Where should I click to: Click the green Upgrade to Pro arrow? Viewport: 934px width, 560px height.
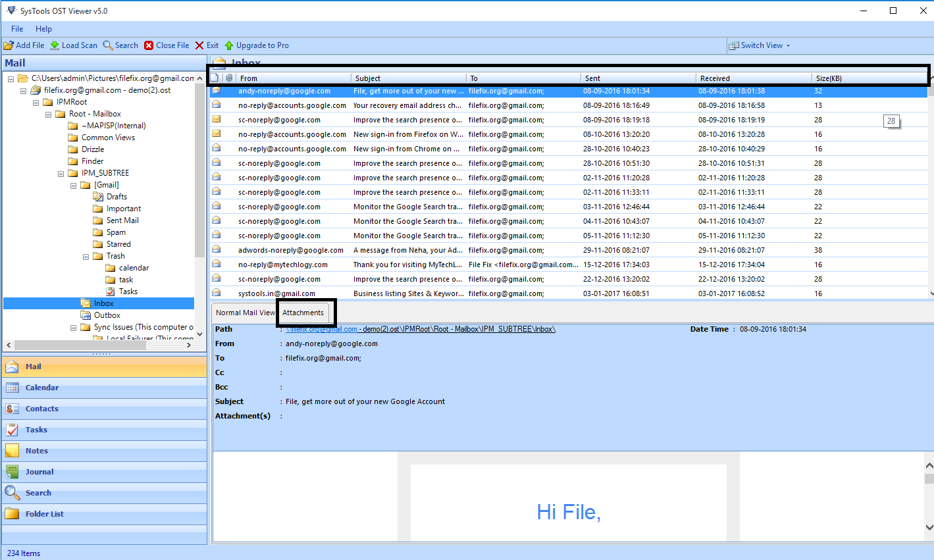[x=229, y=45]
